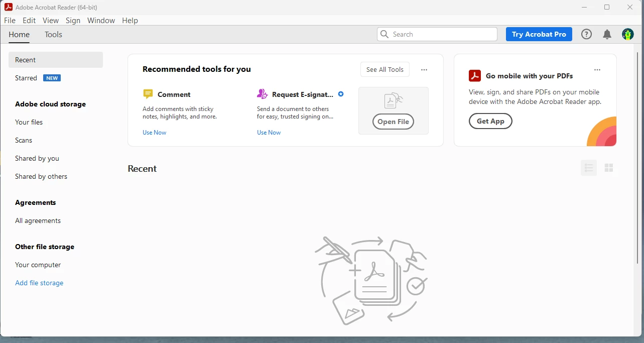Viewport: 644px width, 343px height.
Task: Click the Try Acrobat Pro button
Action: pyautogui.click(x=539, y=34)
